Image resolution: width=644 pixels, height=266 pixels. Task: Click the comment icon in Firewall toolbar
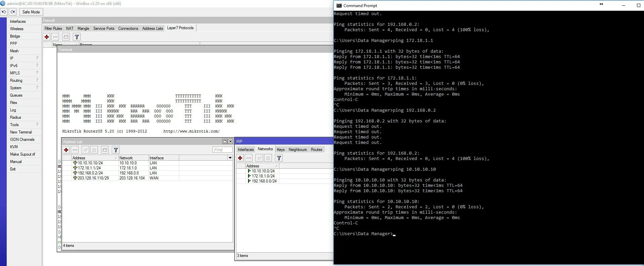66,37
